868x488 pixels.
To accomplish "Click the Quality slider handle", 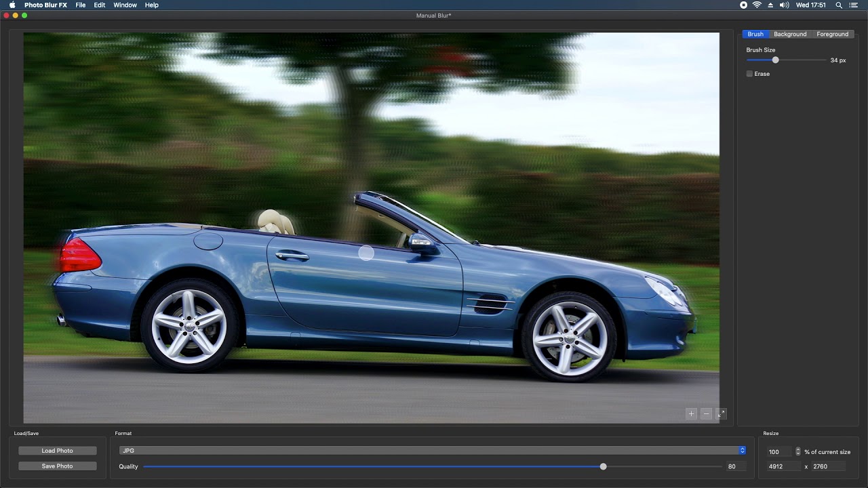I will (603, 466).
